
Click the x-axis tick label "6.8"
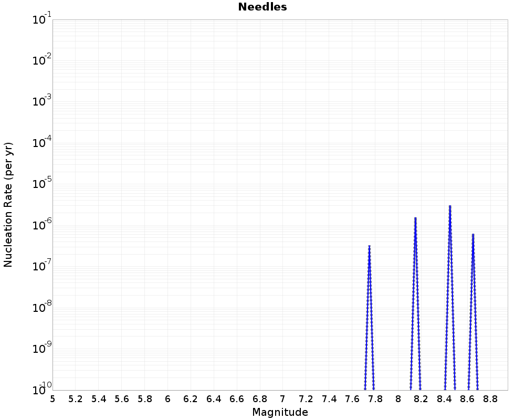pyautogui.click(x=260, y=399)
